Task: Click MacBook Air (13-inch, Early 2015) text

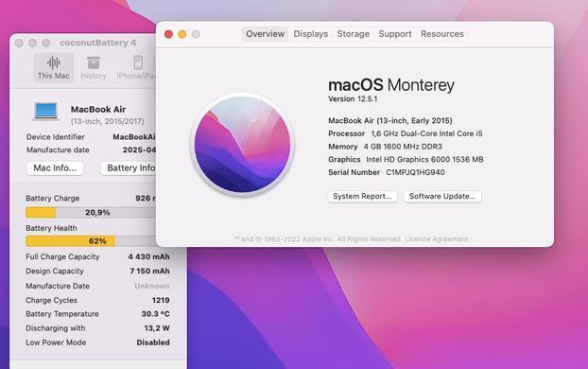Action: point(390,120)
